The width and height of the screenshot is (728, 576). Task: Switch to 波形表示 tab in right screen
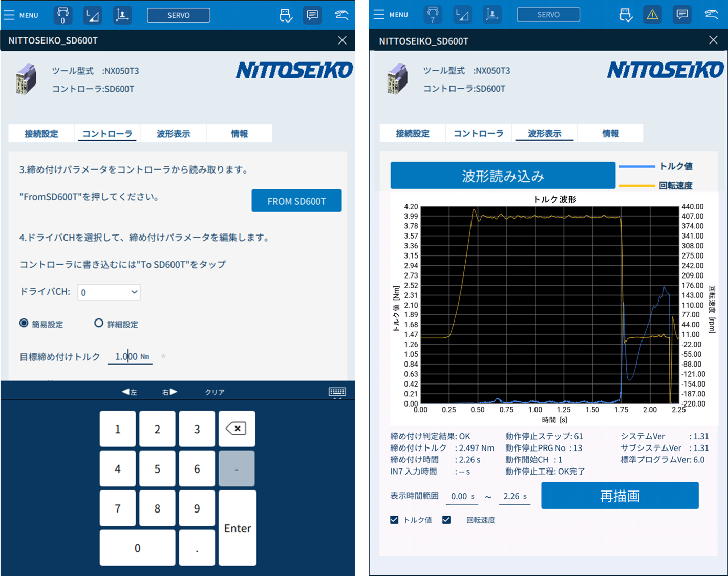pyautogui.click(x=545, y=133)
